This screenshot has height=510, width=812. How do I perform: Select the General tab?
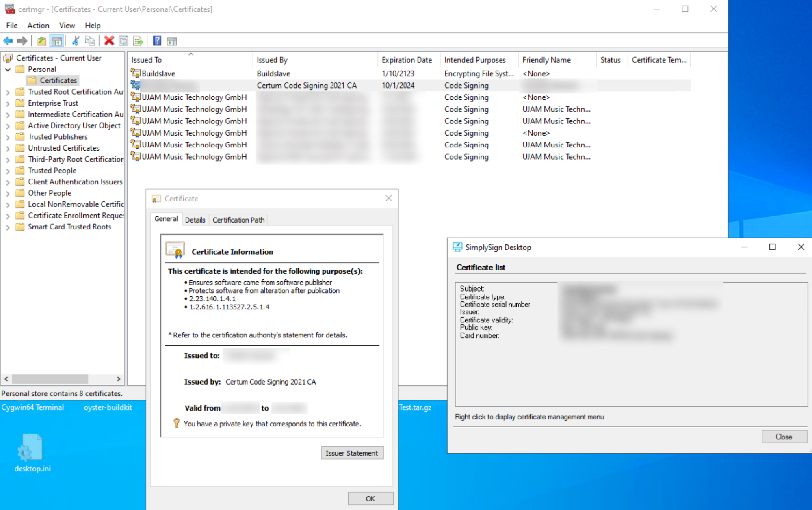pos(166,219)
